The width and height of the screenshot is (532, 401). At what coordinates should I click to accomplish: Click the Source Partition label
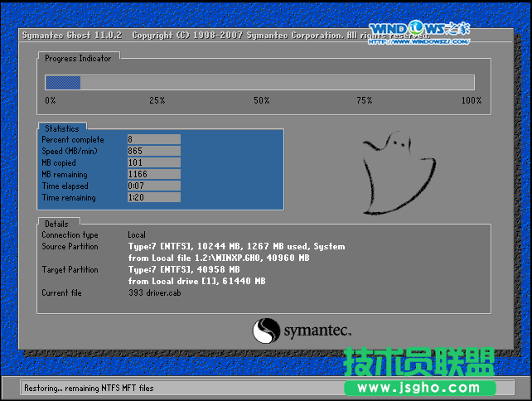(70, 246)
